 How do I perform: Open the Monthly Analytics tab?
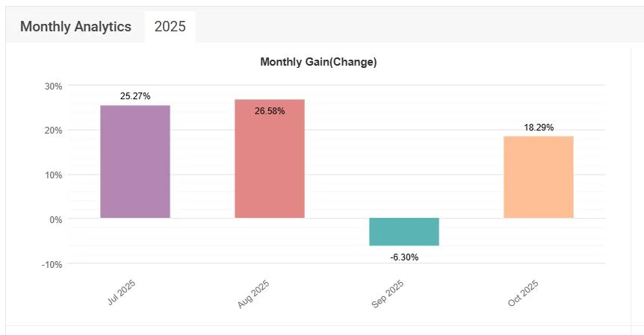pyautogui.click(x=75, y=27)
